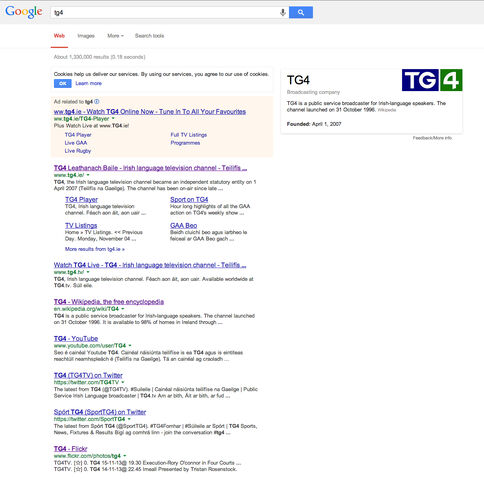
Task: Open the Live Rugby ad sitelink
Action: pos(78,151)
